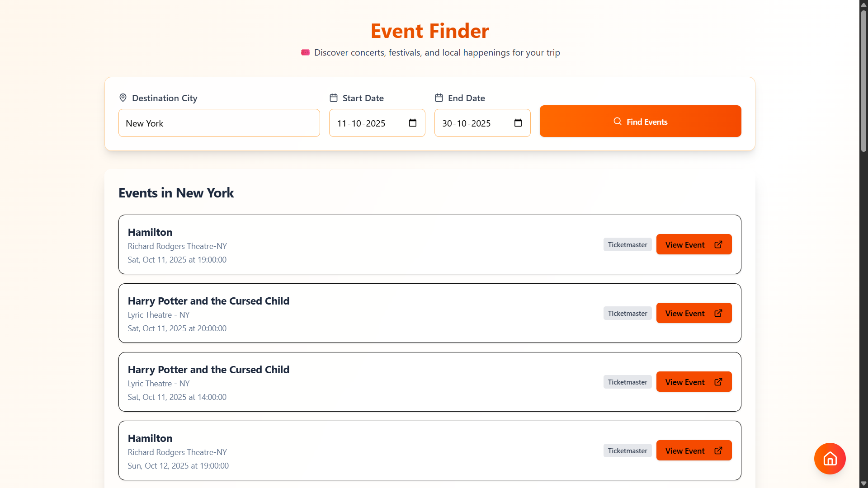Click the location pin icon beside Destination City
Image resolution: width=868 pixels, height=488 pixels.
pyautogui.click(x=123, y=98)
